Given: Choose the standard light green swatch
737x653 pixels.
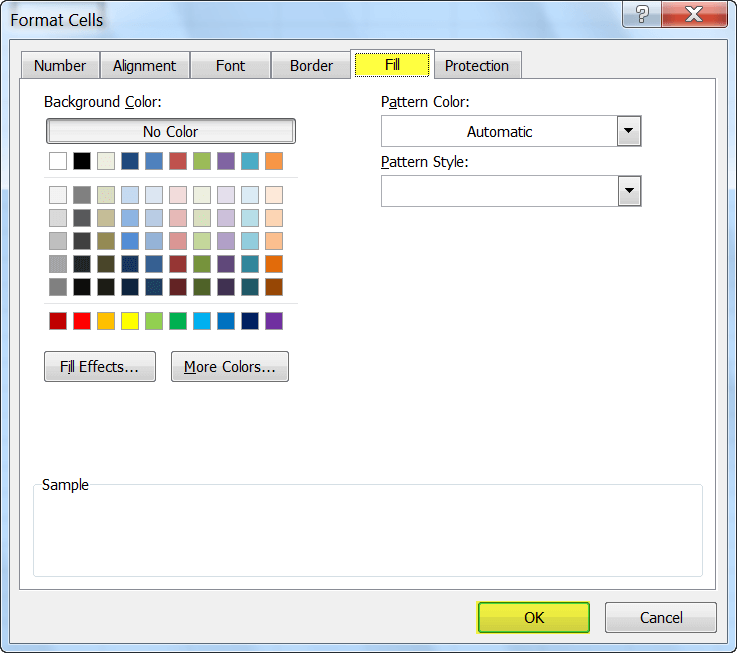Looking at the screenshot, I should point(154,321).
